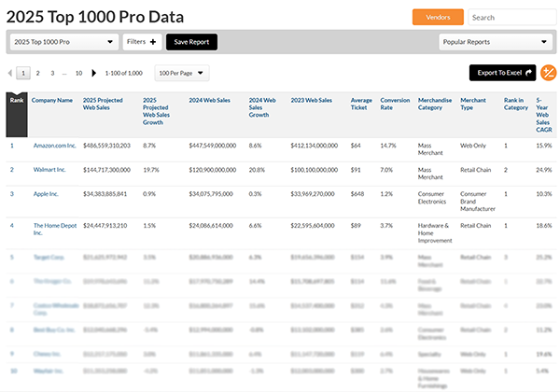560x392 pixels.
Task: Go to previous page arrow
Action: 9,73
